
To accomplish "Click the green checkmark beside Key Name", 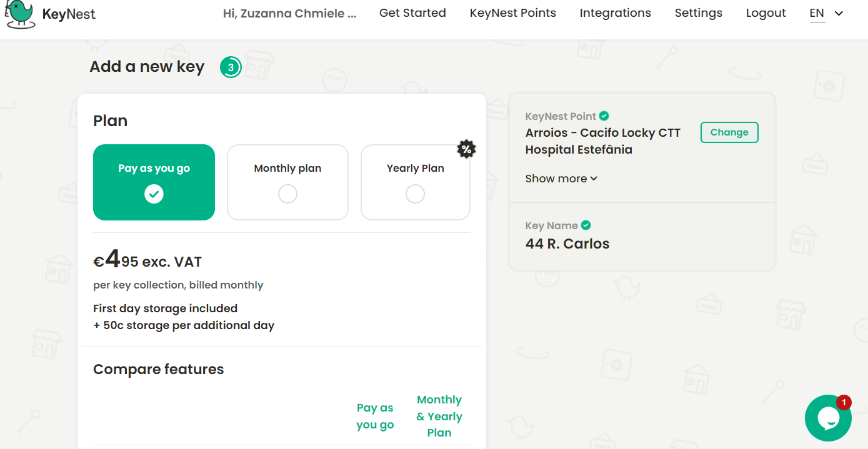I will click(x=586, y=225).
